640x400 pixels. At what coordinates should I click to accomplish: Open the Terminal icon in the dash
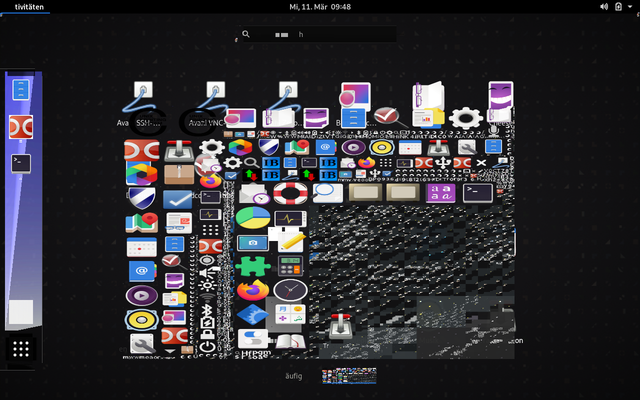(x=21, y=164)
